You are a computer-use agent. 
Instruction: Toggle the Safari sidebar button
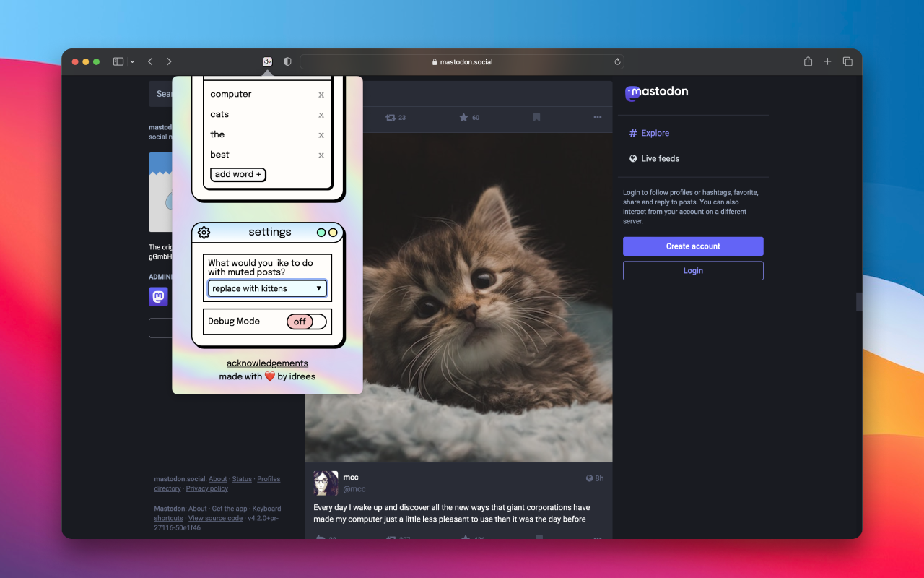click(x=118, y=62)
